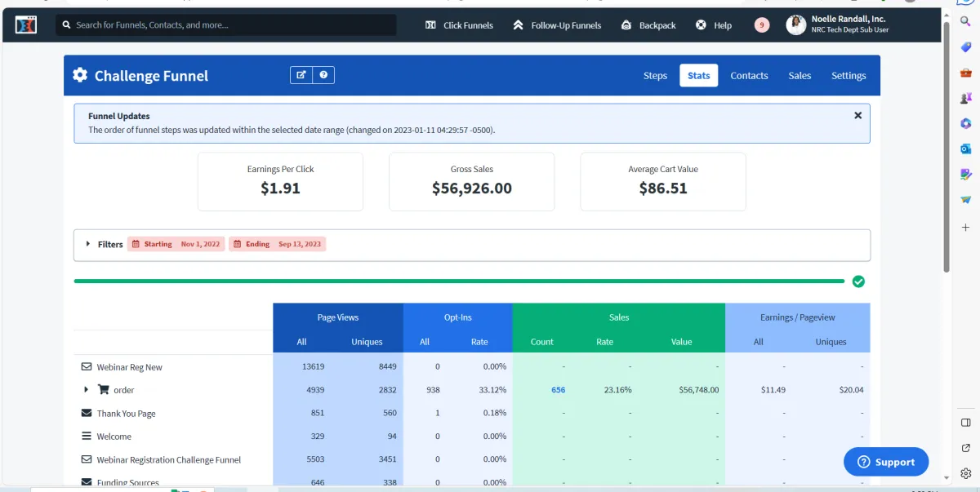Click the Average Cart Value $86.51 card

(663, 181)
